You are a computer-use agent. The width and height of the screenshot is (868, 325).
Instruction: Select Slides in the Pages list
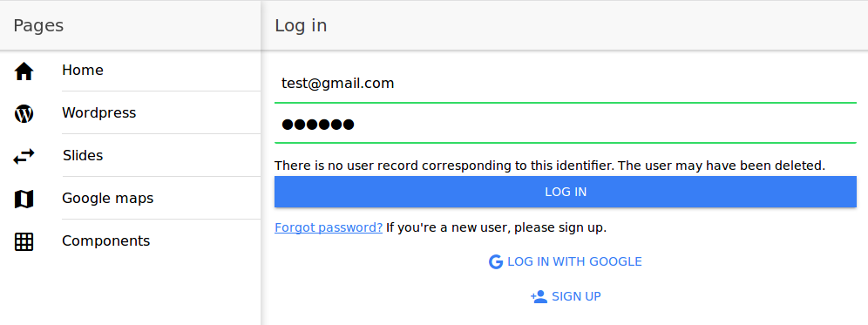(x=130, y=156)
